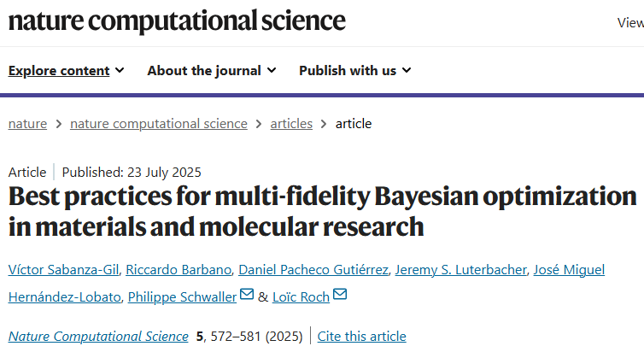Screen dimensions: 644x352
Task: Click the chevron arrow beside About the journal
Action: [272, 71]
